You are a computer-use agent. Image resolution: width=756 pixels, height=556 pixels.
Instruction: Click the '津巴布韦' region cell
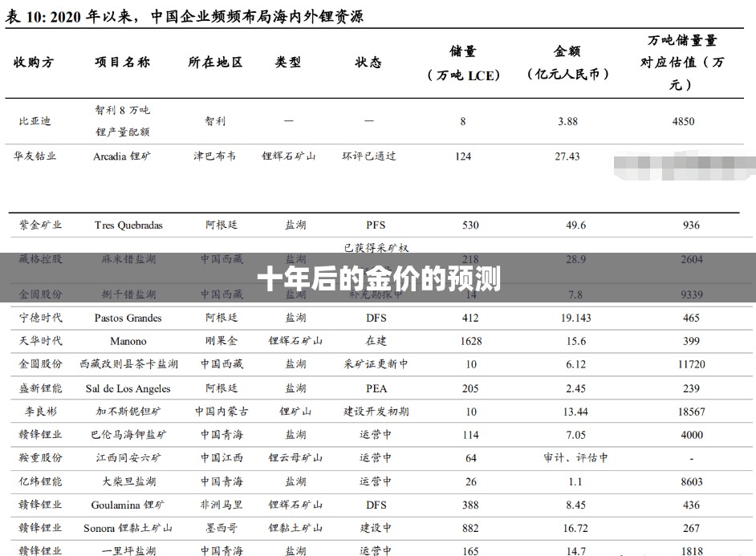point(215,156)
